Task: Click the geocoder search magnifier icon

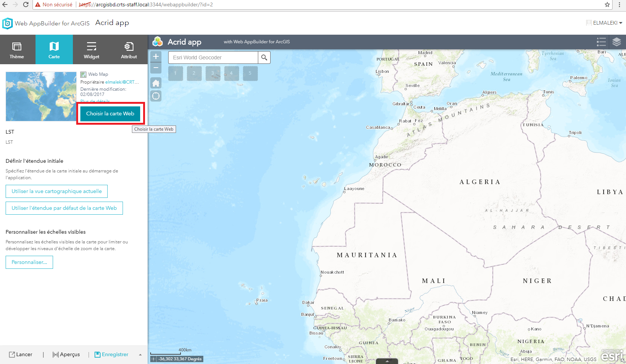Action: (264, 57)
